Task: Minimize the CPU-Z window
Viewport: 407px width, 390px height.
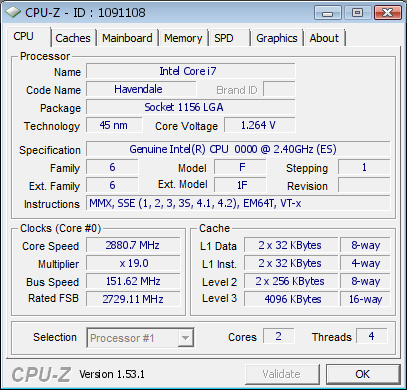Action: point(328,13)
